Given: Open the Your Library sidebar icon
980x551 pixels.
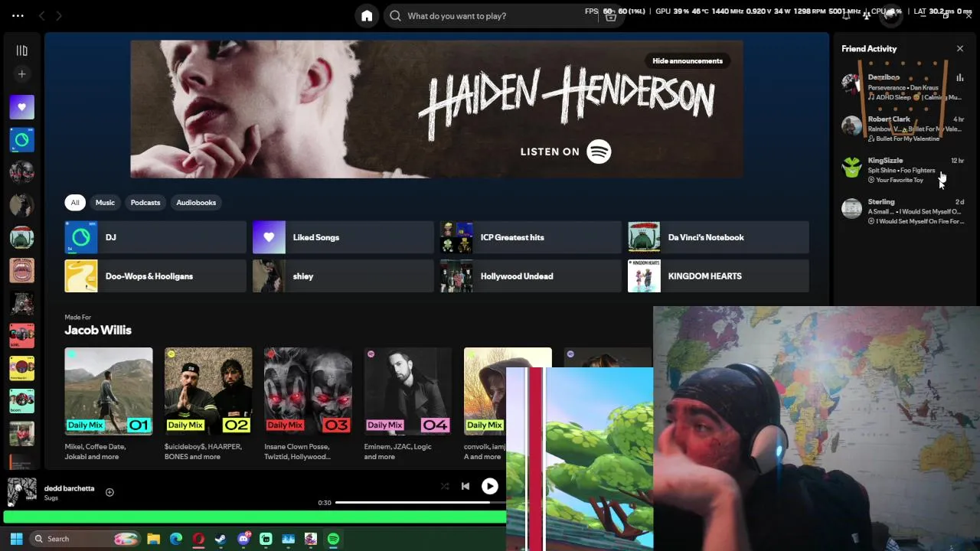Looking at the screenshot, I should [21, 51].
